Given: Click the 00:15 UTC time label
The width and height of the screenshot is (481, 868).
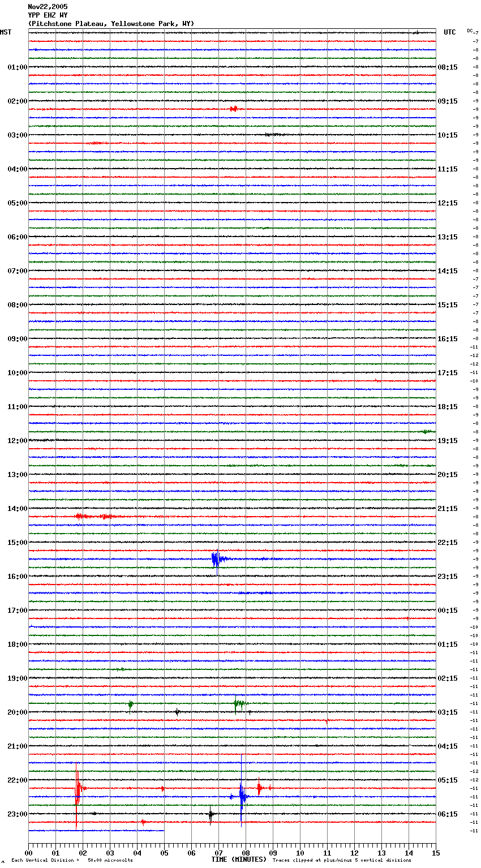Looking at the screenshot, I should (448, 611).
